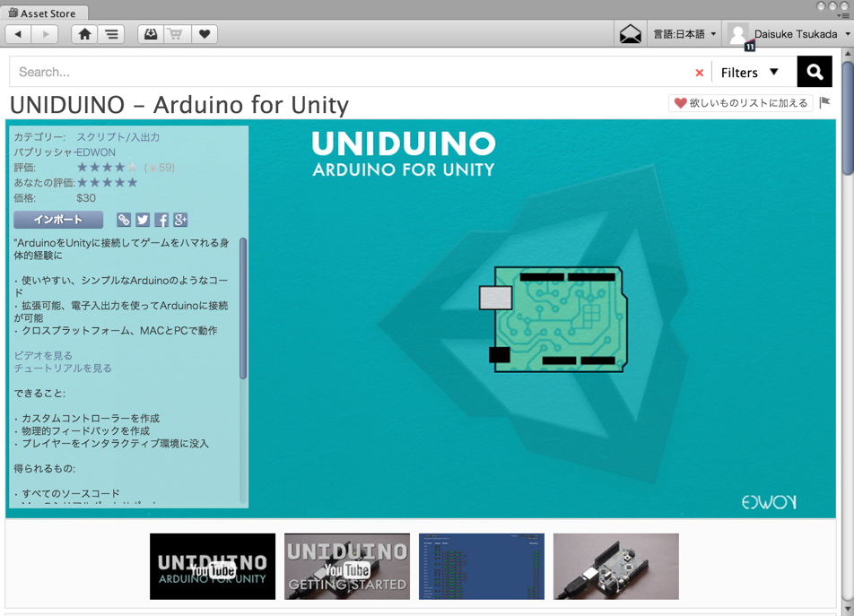The width and height of the screenshot is (854, 616).
Task: Open the Daisuke Tsukada account dropdown
Action: [800, 34]
